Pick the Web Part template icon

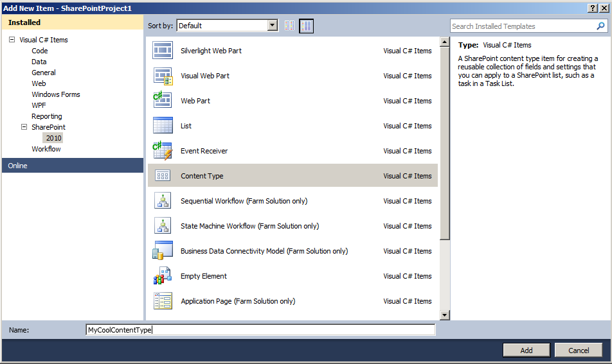[163, 101]
